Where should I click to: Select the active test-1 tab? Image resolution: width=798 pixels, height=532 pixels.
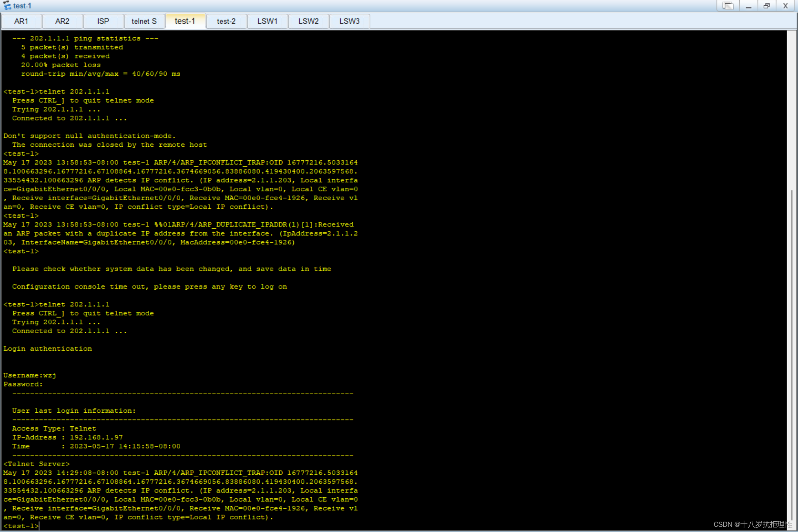(185, 21)
